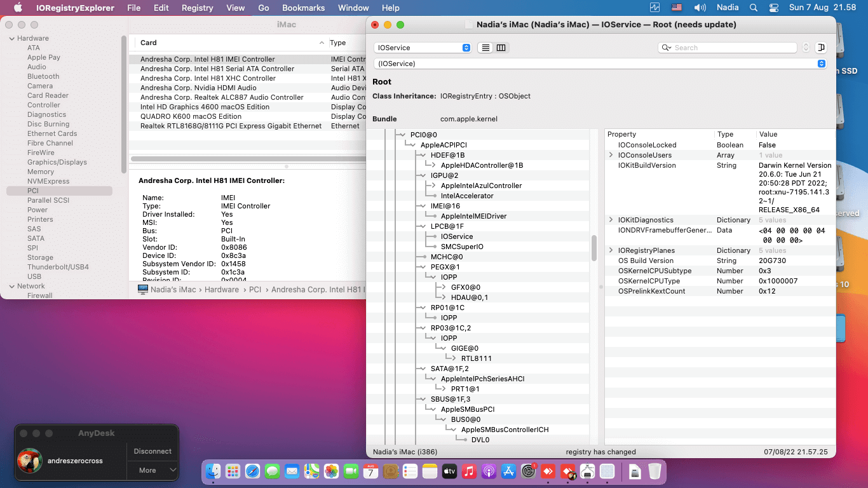
Task: Click Hardware in the System Information path bar
Action: point(222,290)
